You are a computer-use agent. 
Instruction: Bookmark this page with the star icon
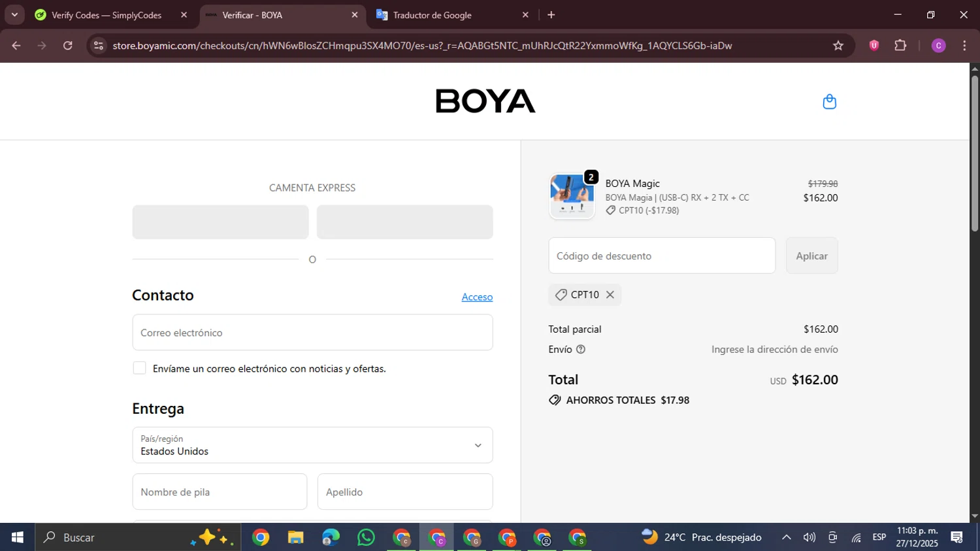838,46
